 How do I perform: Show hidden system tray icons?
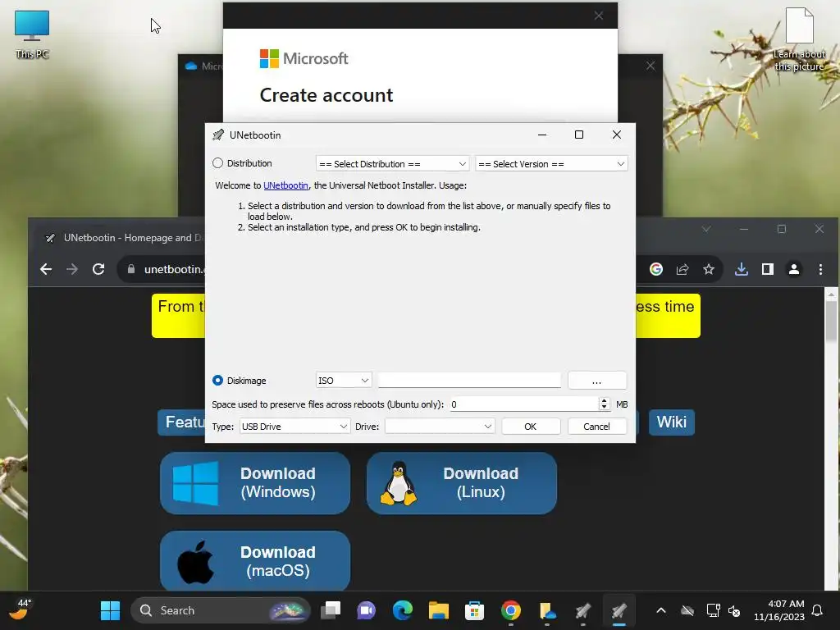click(661, 610)
